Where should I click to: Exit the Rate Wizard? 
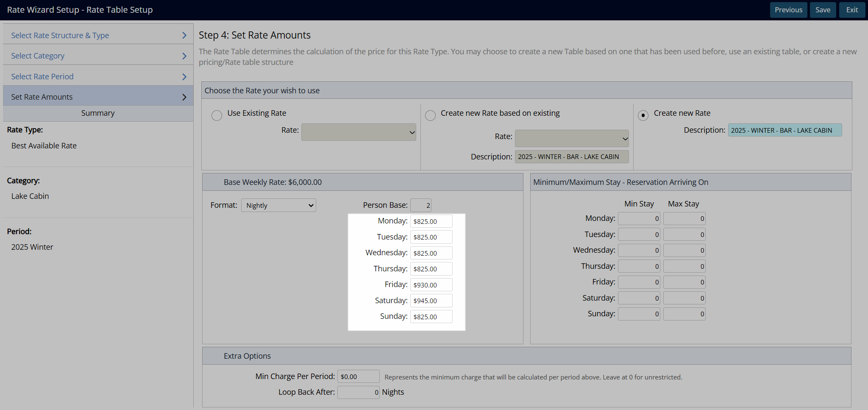coord(852,10)
